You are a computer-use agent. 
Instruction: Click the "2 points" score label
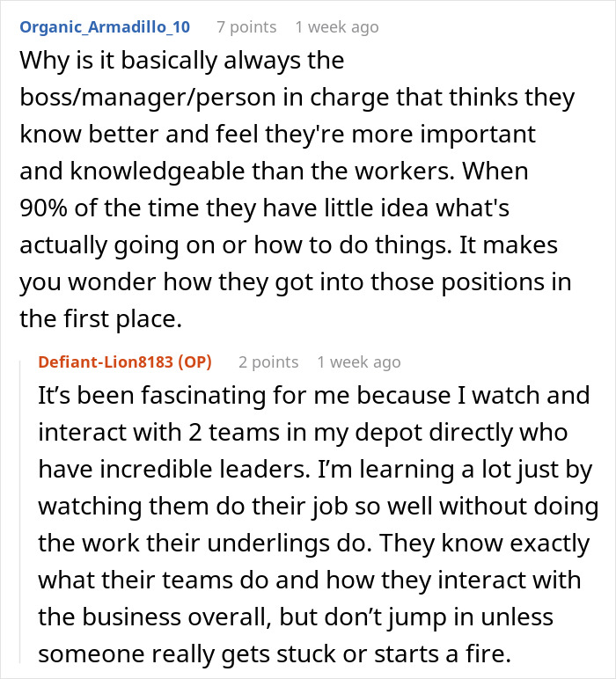268,362
